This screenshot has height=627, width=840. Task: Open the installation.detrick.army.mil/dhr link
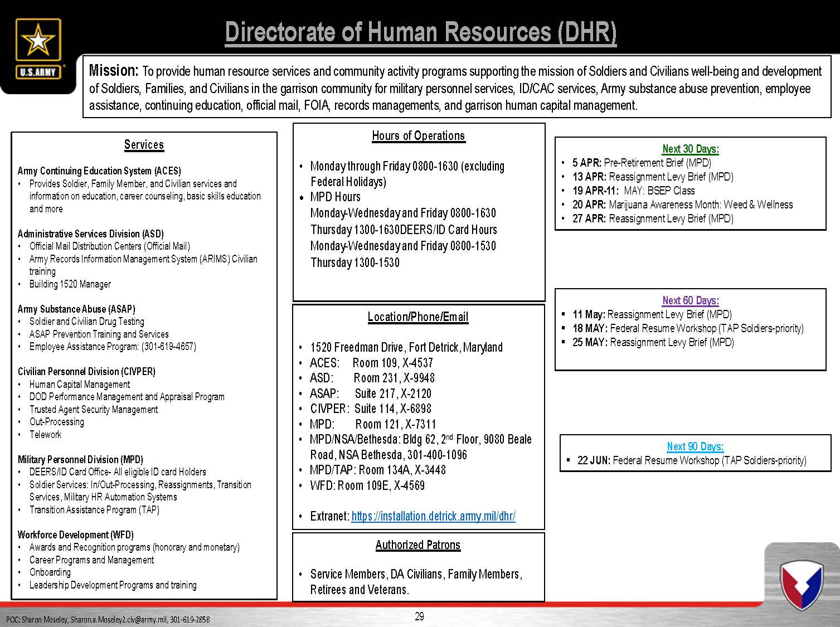pyautogui.click(x=433, y=516)
